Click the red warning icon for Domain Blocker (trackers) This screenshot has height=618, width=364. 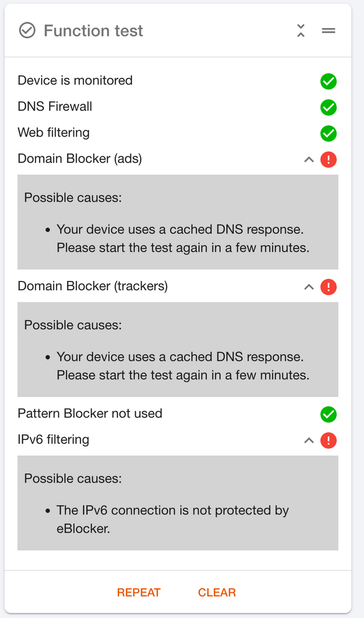(x=329, y=287)
